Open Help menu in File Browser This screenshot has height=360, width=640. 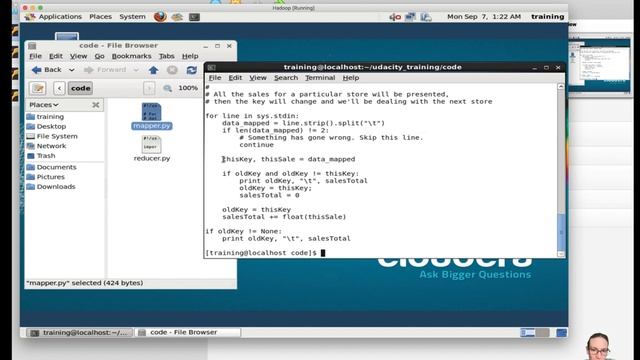coord(190,56)
